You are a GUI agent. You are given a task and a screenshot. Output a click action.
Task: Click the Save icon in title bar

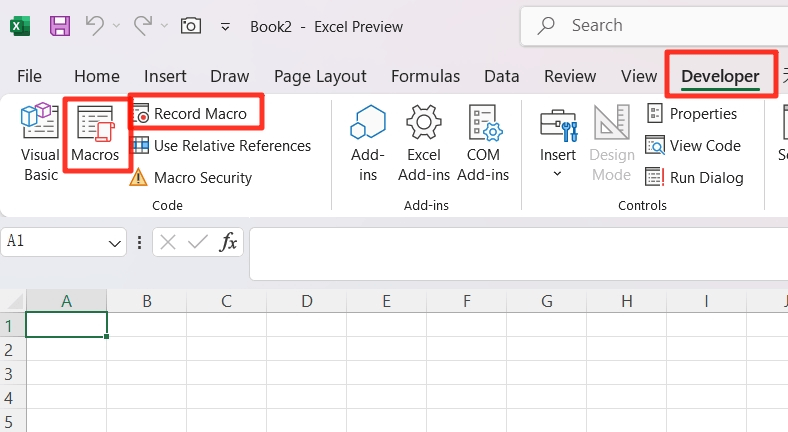pyautogui.click(x=59, y=26)
